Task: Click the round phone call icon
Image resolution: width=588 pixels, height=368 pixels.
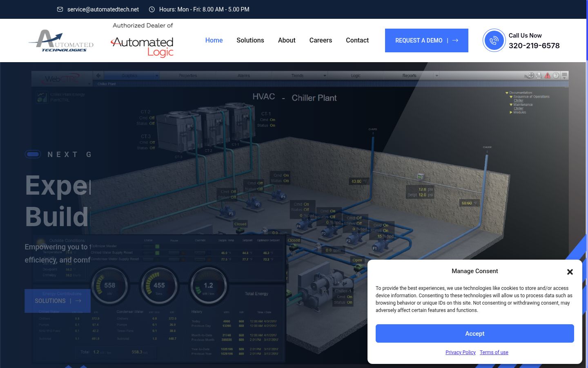Action: pos(494,40)
